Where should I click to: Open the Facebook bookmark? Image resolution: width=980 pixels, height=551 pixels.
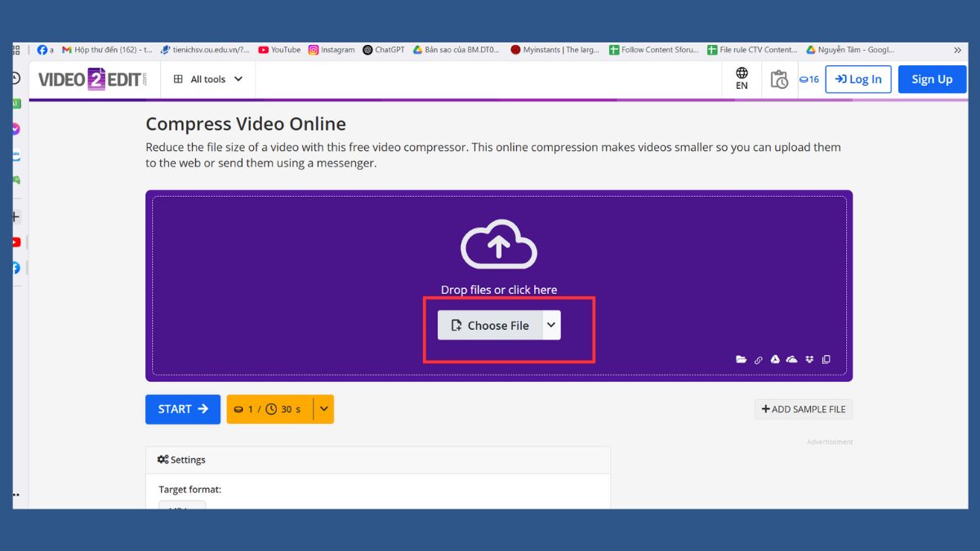[46, 50]
